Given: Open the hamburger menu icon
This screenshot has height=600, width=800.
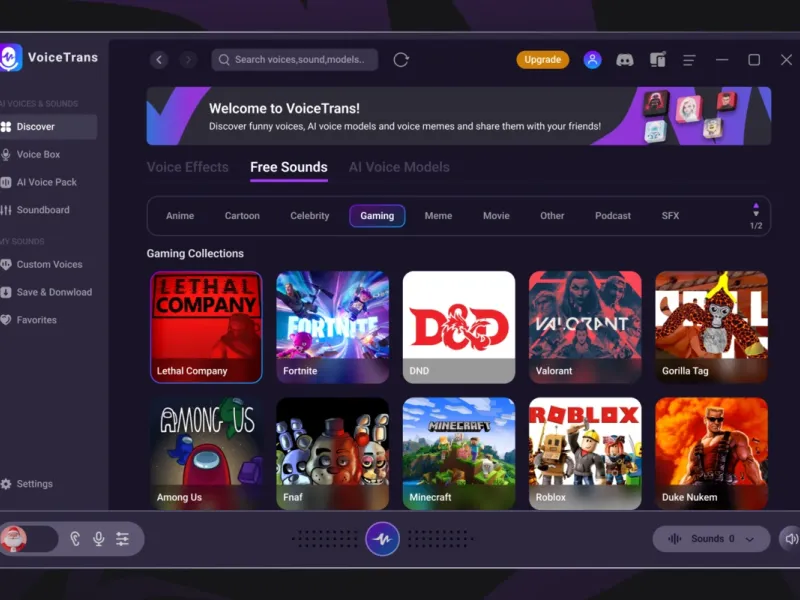Looking at the screenshot, I should click(x=689, y=60).
